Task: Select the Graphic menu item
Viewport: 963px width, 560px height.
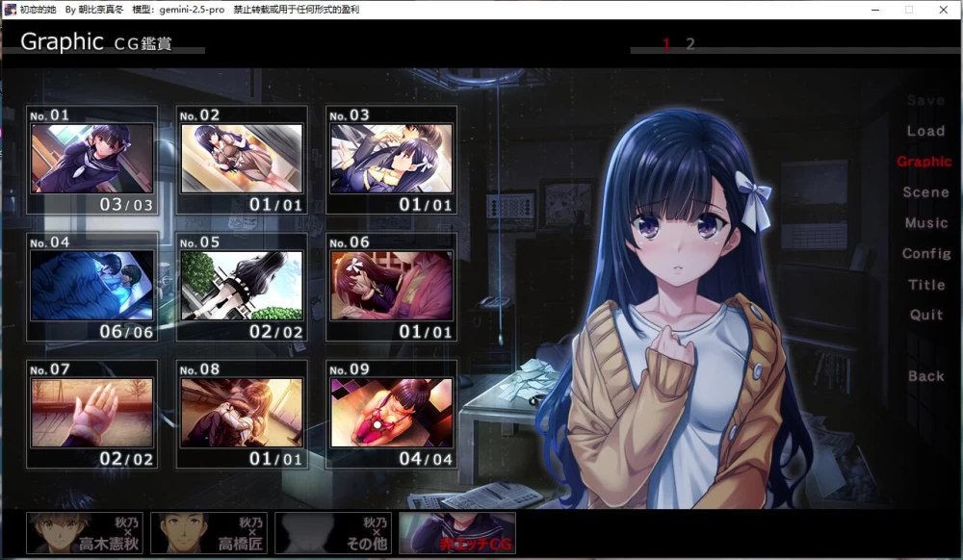Action: (924, 162)
